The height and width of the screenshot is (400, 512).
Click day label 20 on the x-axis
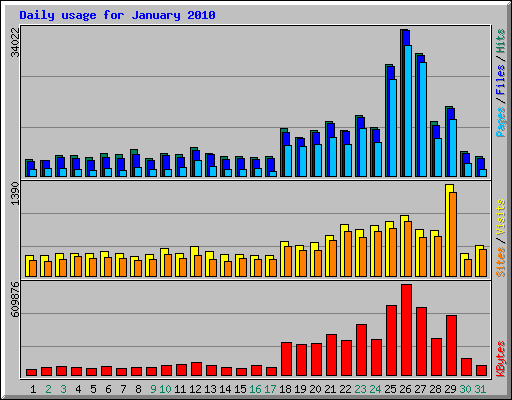point(315,389)
